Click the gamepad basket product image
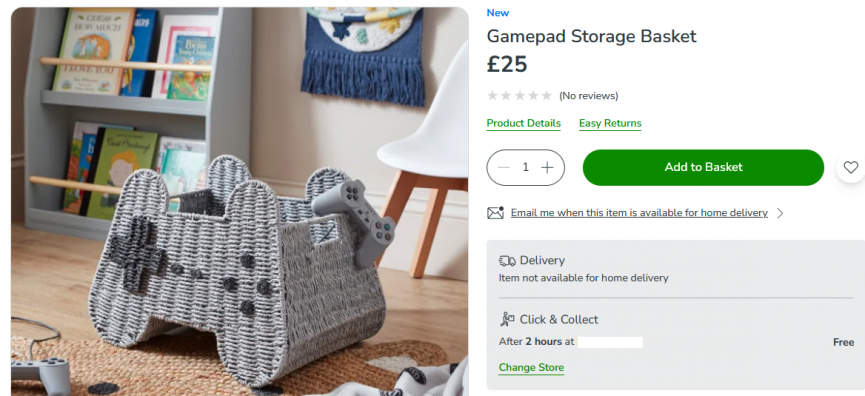This screenshot has width=865, height=396. (x=239, y=201)
